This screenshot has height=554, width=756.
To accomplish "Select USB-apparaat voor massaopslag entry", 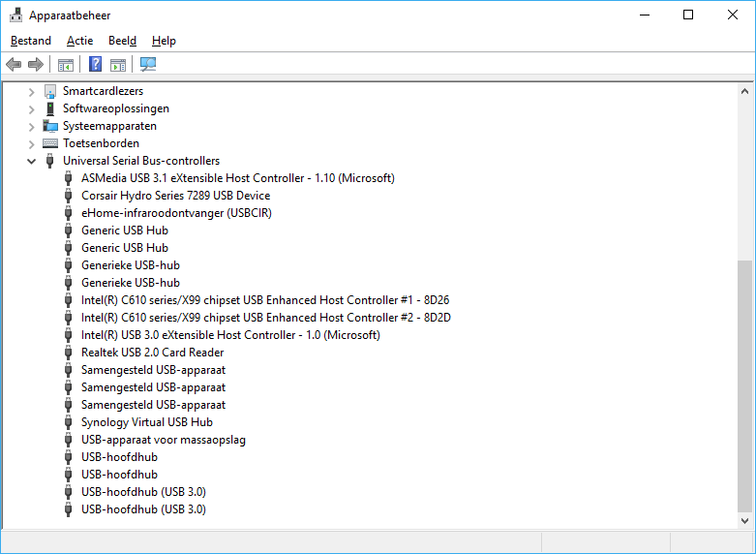I will click(164, 440).
